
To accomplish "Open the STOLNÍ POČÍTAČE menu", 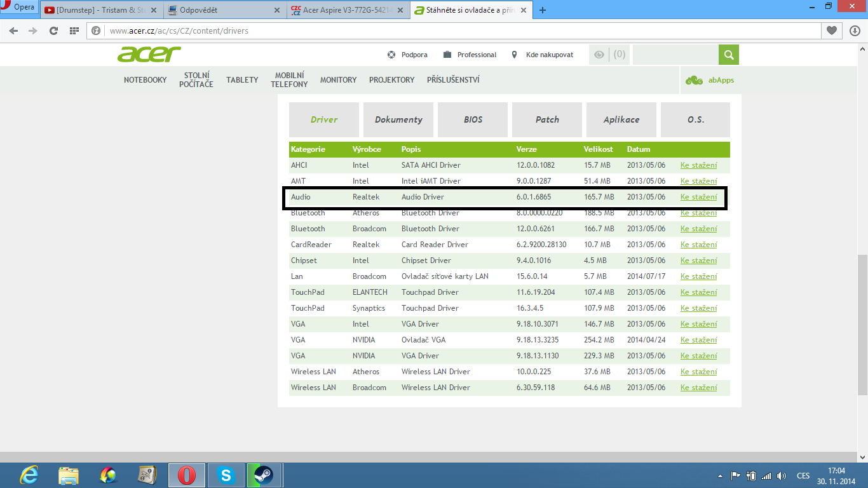I will (196, 80).
